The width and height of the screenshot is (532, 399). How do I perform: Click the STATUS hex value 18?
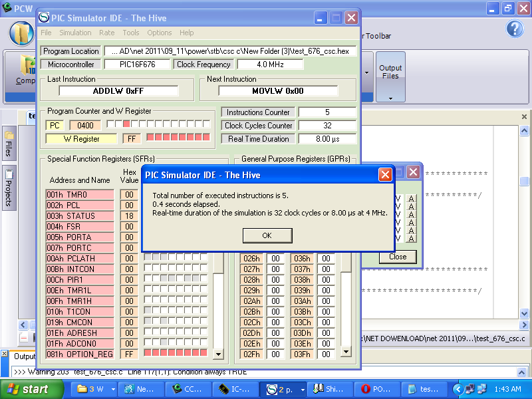[x=129, y=215]
